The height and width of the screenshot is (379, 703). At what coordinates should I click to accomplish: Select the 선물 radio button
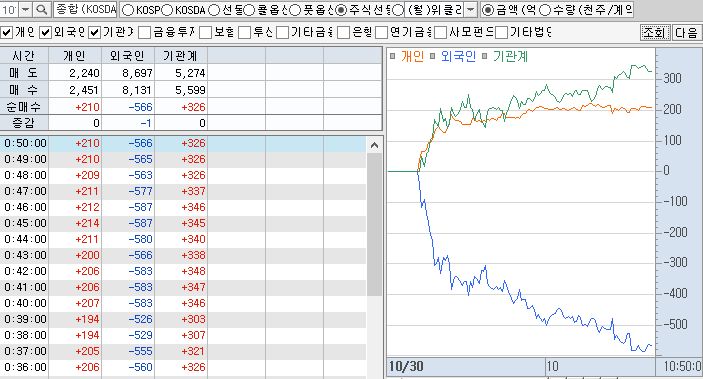(214, 10)
